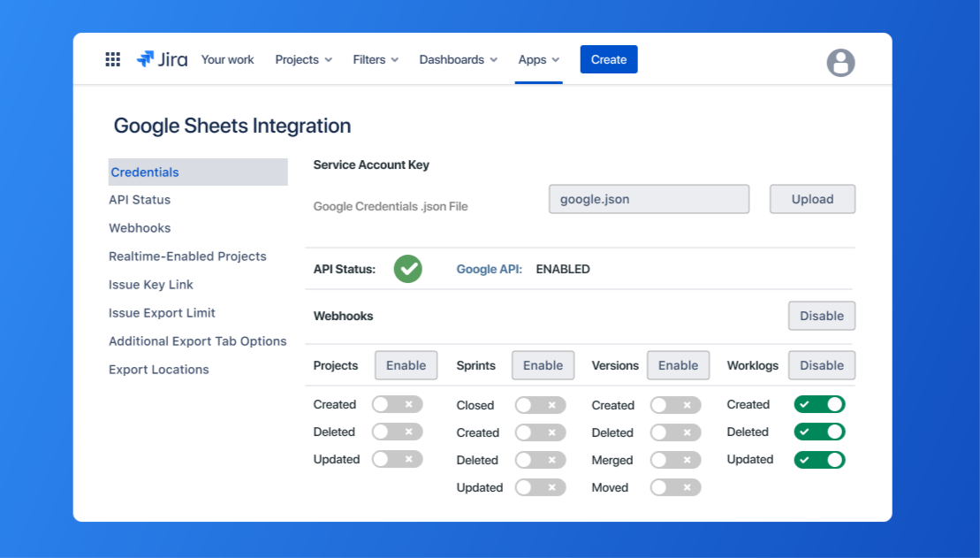Go to Your work
Image resolution: width=980 pixels, height=558 pixels.
(227, 59)
